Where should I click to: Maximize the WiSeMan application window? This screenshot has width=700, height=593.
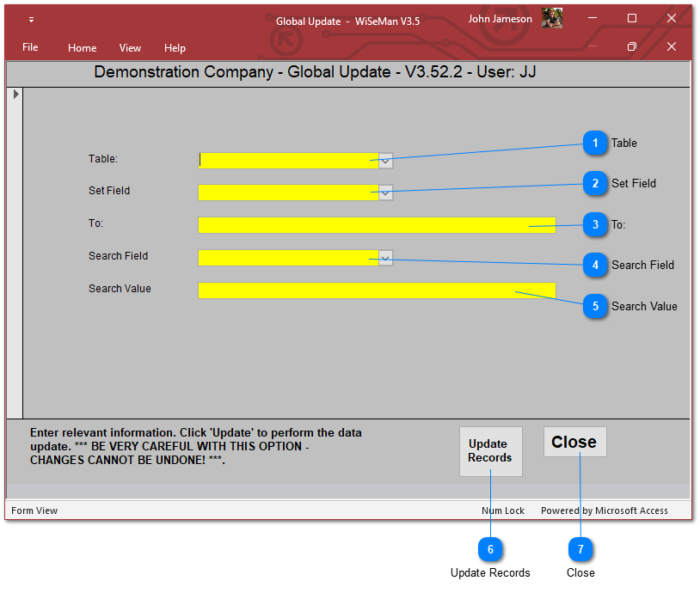[631, 18]
